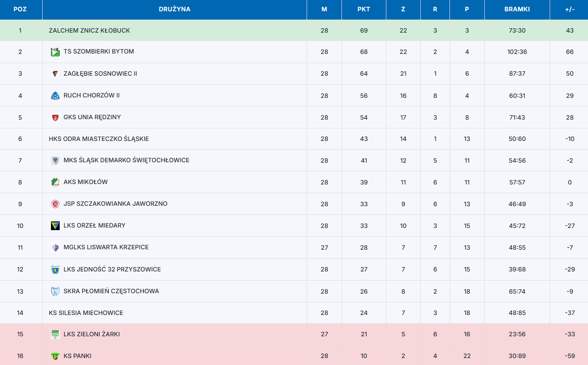The width and height of the screenshot is (588, 365).
Task: Click the POZ column header
Action: pos(20,9)
